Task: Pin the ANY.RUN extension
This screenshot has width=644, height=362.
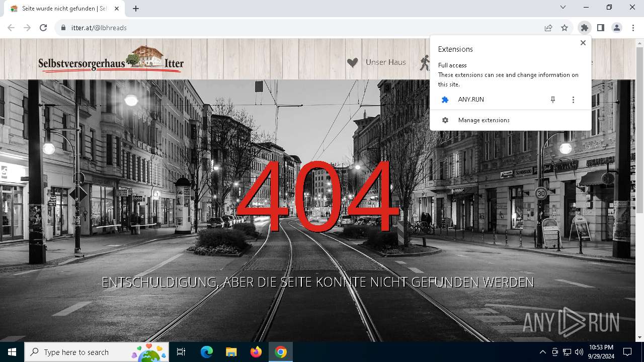Action: point(552,100)
